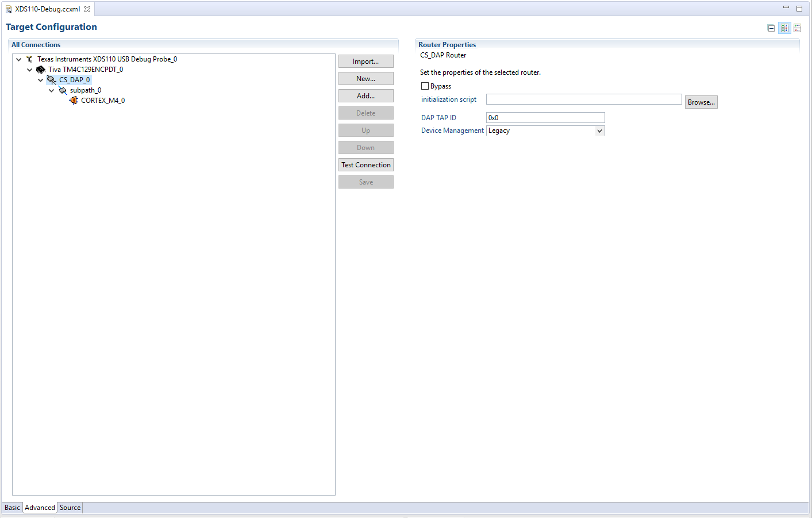This screenshot has width=812, height=518.
Task: Collapse the CS_DAP_0 tree node
Action: click(x=40, y=80)
